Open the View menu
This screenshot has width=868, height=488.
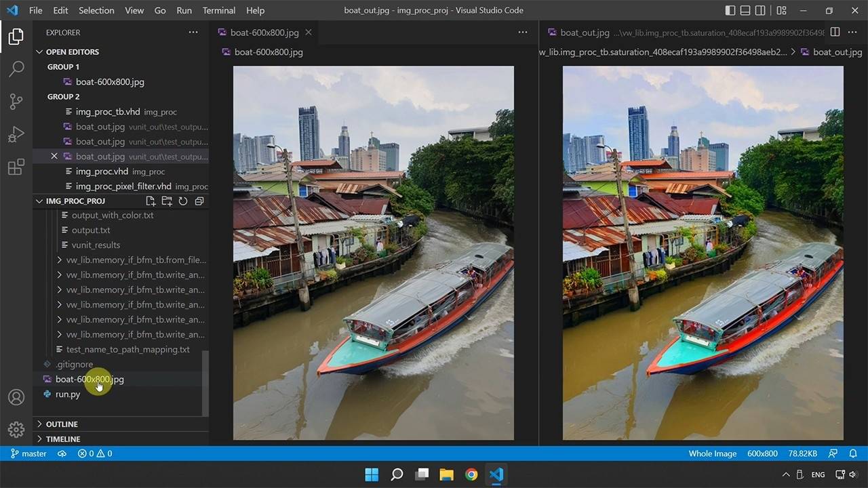tap(134, 10)
